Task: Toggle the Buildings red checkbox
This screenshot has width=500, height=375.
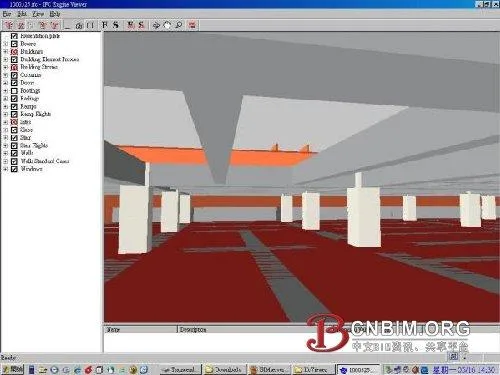Action: tap(14, 52)
